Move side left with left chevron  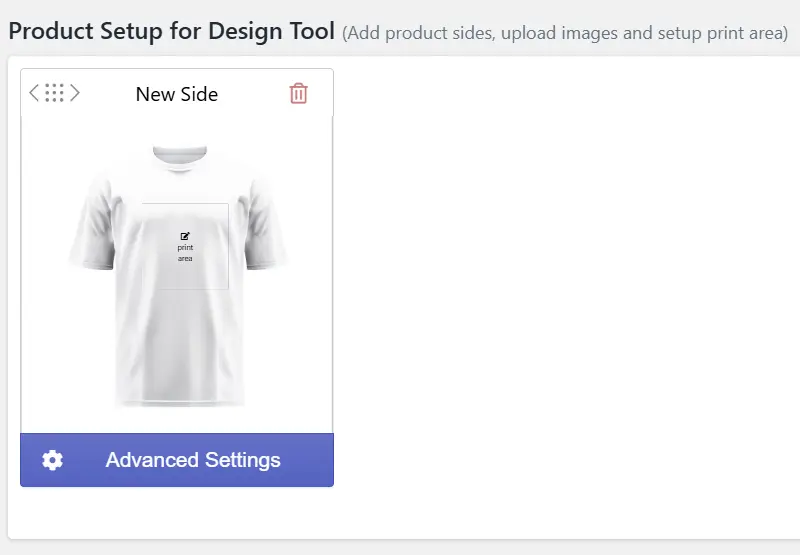[x=34, y=93]
